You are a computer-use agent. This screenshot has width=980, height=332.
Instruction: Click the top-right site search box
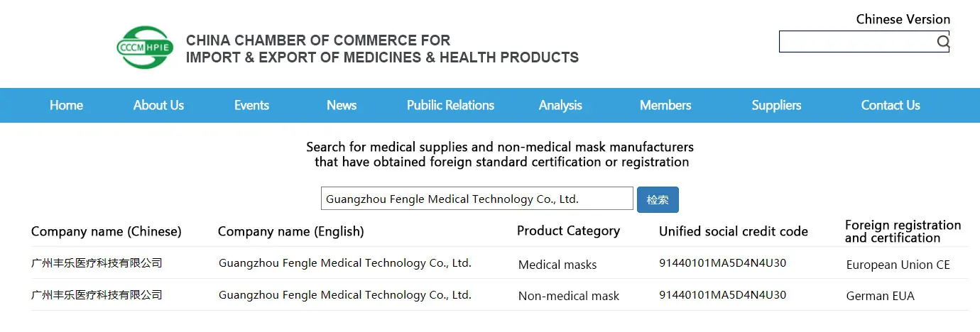[856, 42]
